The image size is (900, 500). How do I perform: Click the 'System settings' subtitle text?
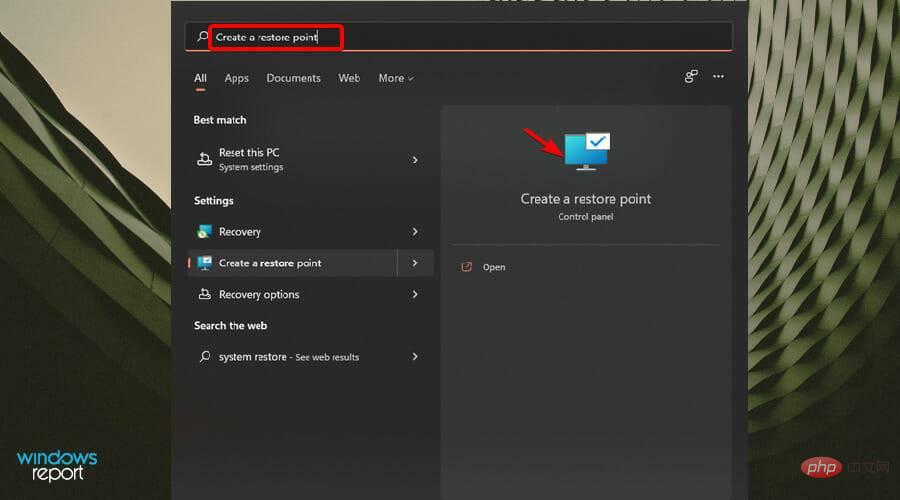251,167
